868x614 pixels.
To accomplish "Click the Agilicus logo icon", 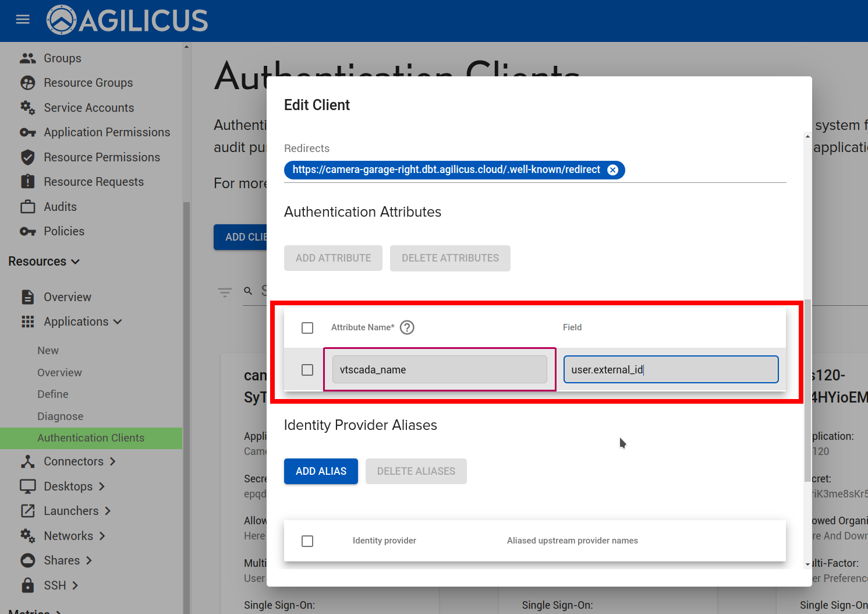I will [62, 20].
